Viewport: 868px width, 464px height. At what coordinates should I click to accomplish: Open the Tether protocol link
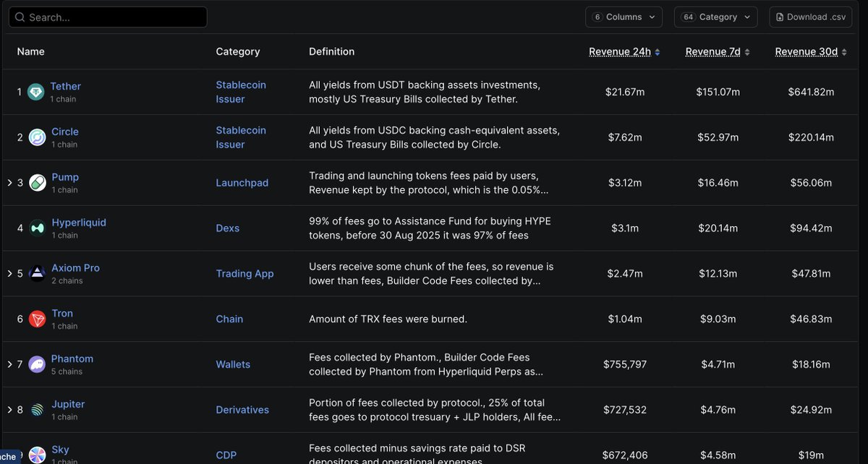pos(65,86)
